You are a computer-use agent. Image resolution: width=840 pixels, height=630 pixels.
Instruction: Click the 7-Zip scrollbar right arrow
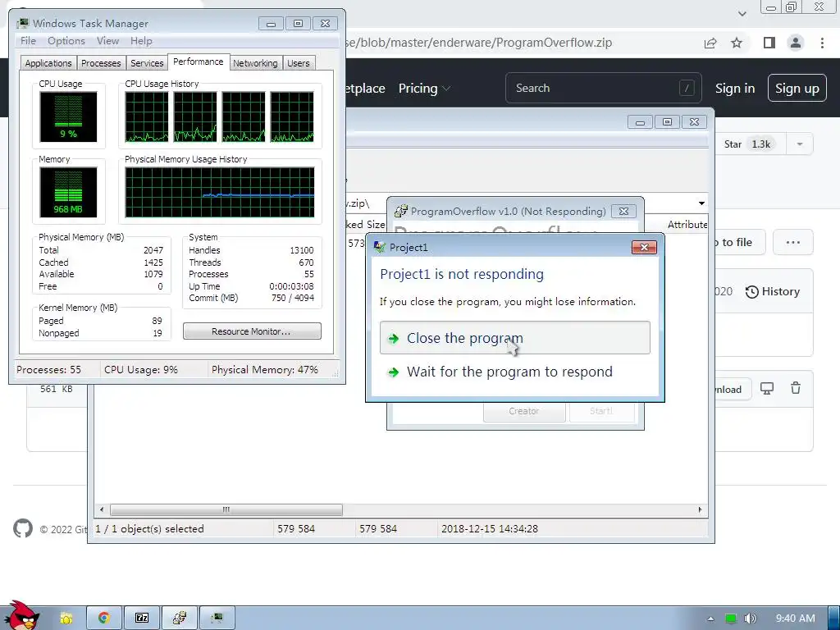tap(701, 509)
